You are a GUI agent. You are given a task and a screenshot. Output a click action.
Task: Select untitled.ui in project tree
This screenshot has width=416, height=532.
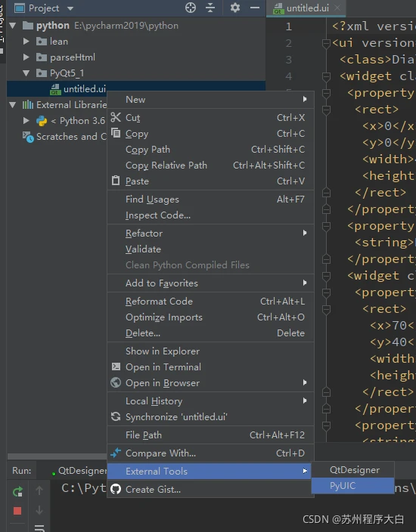tap(136, 89)
